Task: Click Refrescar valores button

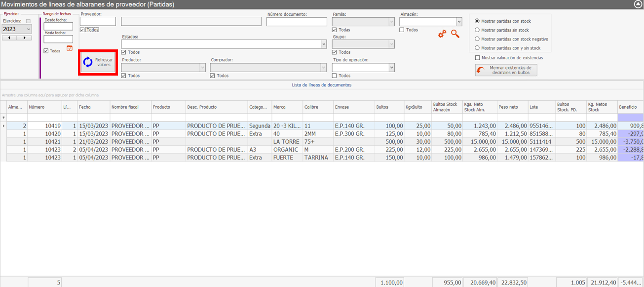Action: coord(98,62)
